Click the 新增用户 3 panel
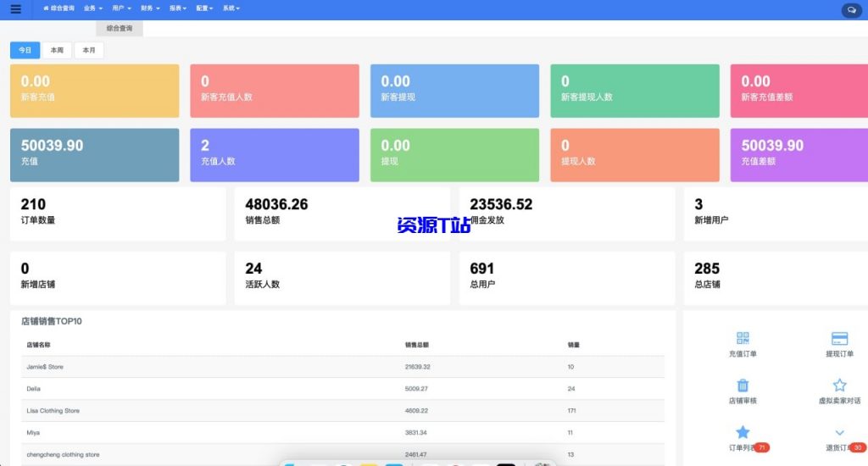Screen dimensions: 868x466 coord(776,214)
